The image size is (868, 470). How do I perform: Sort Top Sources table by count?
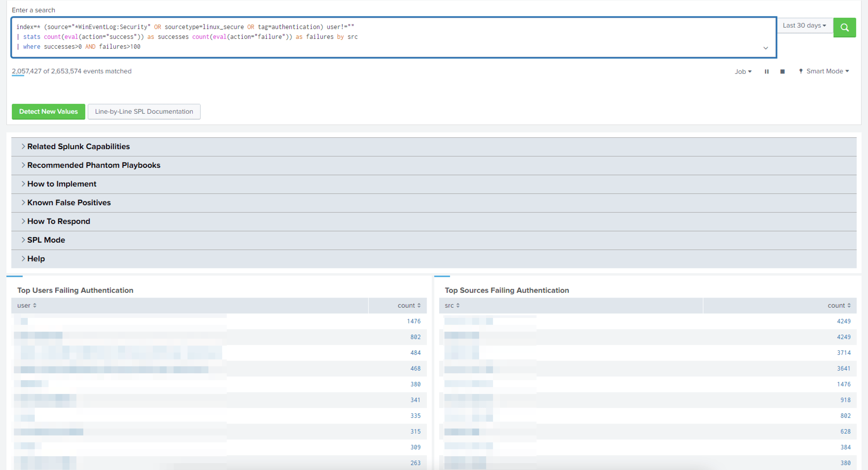pyautogui.click(x=838, y=305)
